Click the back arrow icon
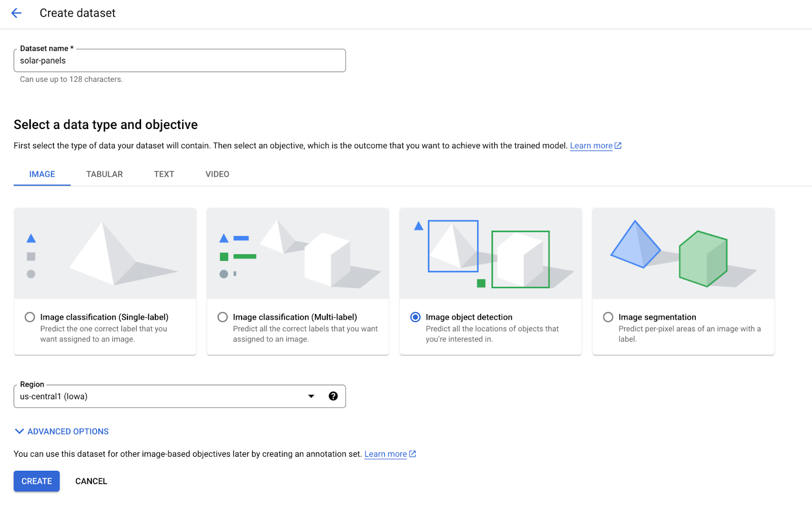The image size is (812, 510). (16, 13)
